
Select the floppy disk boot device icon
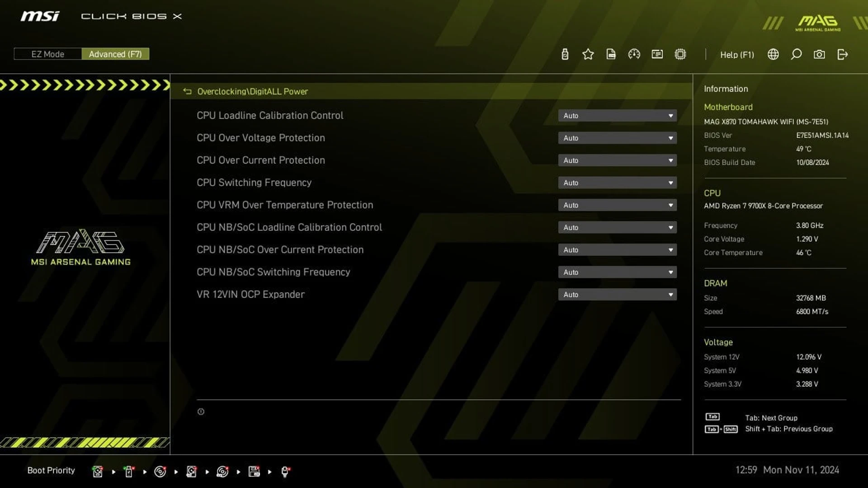tap(254, 471)
